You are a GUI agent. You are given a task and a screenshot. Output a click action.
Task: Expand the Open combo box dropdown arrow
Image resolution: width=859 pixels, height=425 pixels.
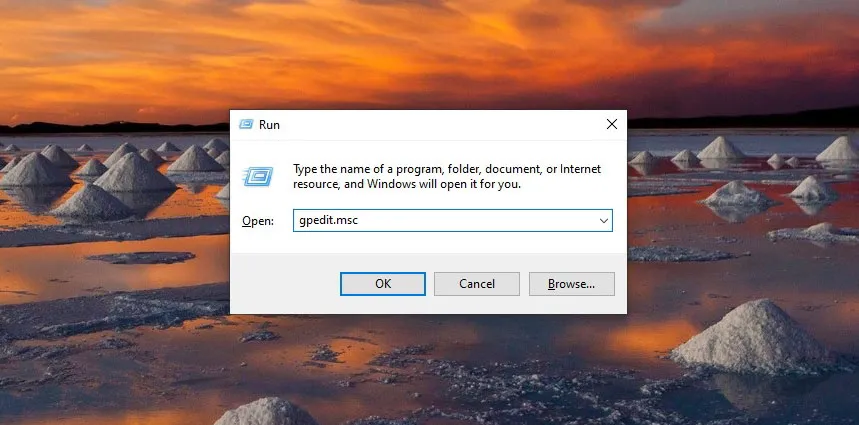(603, 220)
